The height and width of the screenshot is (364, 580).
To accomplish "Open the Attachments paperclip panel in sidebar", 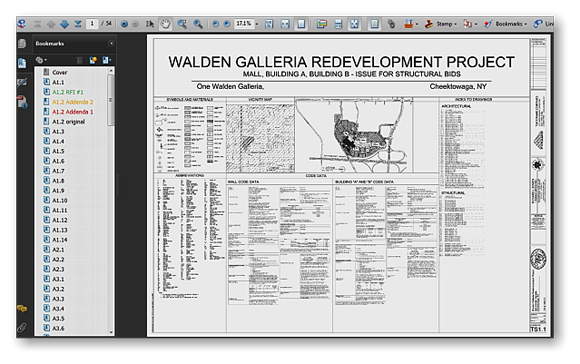I will tap(22, 328).
